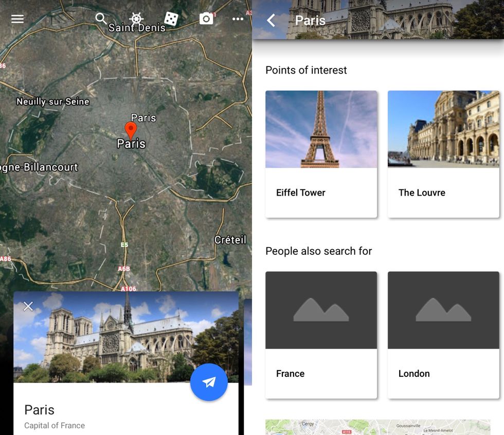
Task: Tap the map preview below suggestions
Action: (x=377, y=427)
